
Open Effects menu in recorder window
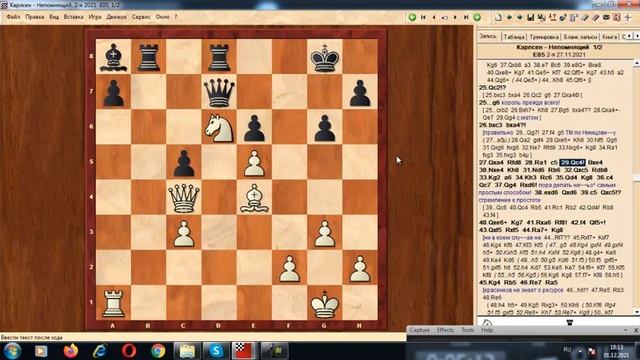445,330
